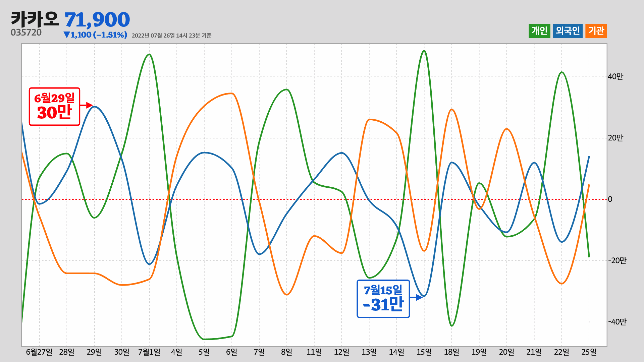Click the green line's bottom at 5일
This screenshot has width=644, height=362.
tap(204, 339)
